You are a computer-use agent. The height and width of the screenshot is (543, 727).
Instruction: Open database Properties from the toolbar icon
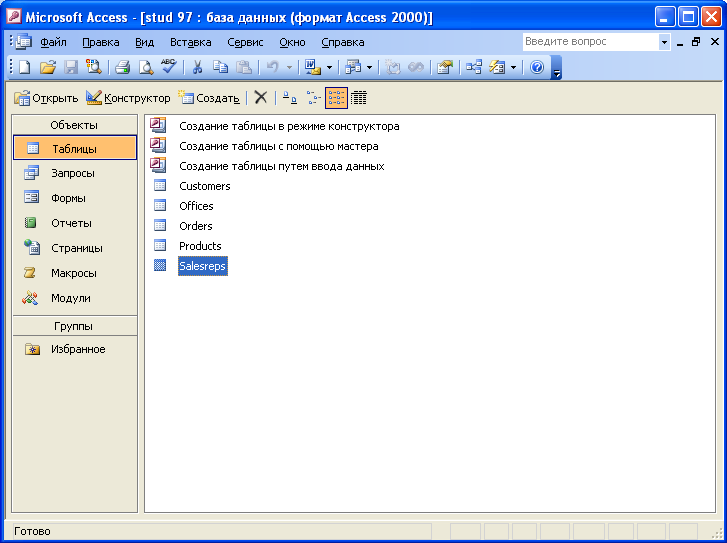(445, 68)
